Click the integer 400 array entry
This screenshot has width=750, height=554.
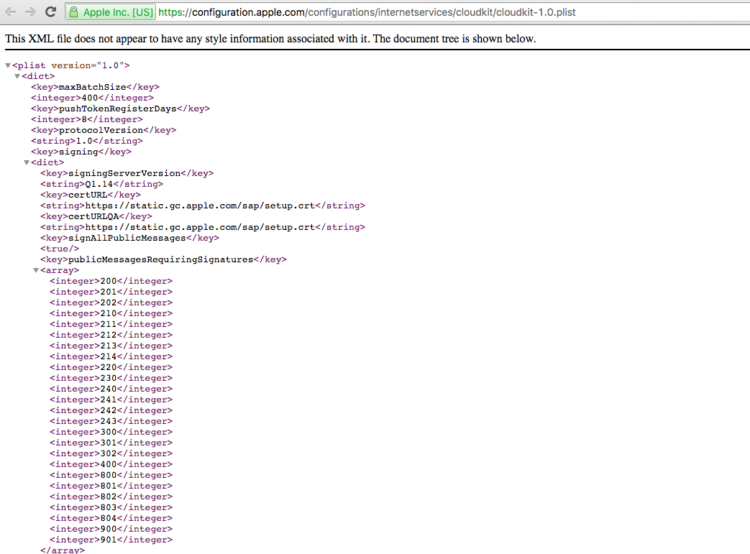111,464
